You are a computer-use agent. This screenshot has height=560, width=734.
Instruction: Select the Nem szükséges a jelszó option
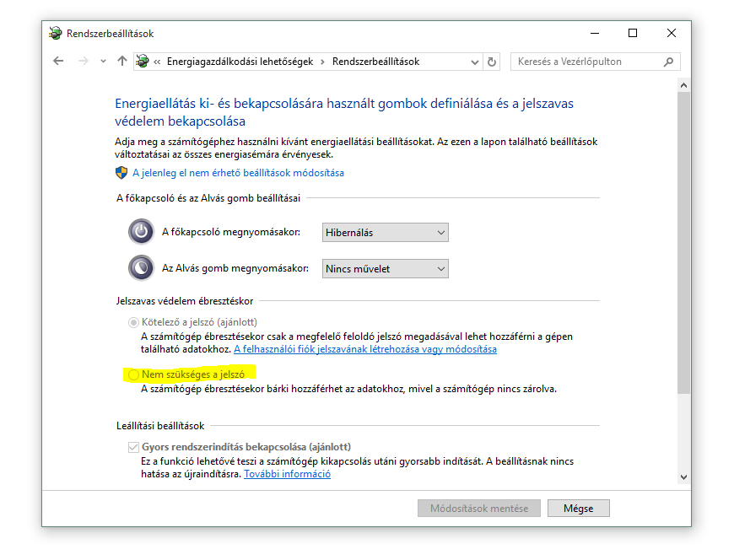pos(133,374)
